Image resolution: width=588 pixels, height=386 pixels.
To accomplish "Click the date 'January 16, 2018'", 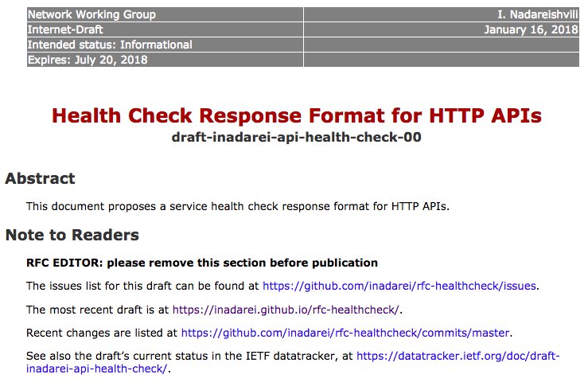I will [531, 29].
